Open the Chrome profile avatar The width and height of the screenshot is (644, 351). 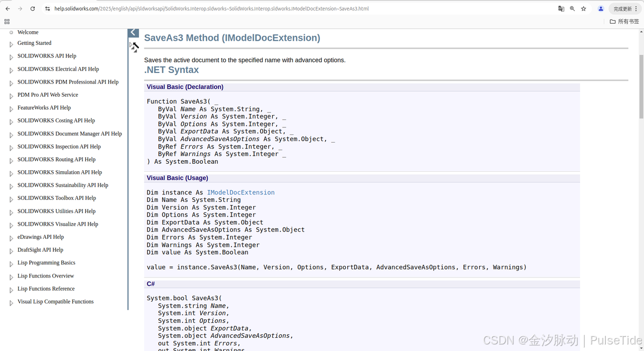[601, 9]
